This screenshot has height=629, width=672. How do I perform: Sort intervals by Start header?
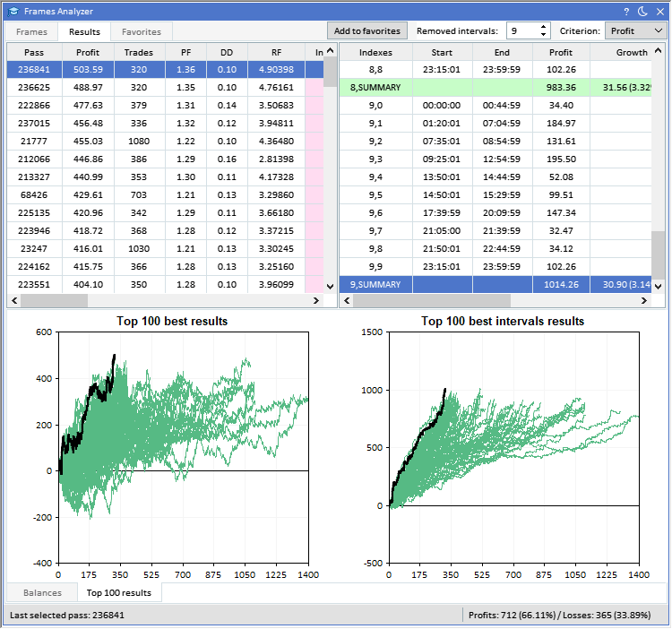[442, 52]
